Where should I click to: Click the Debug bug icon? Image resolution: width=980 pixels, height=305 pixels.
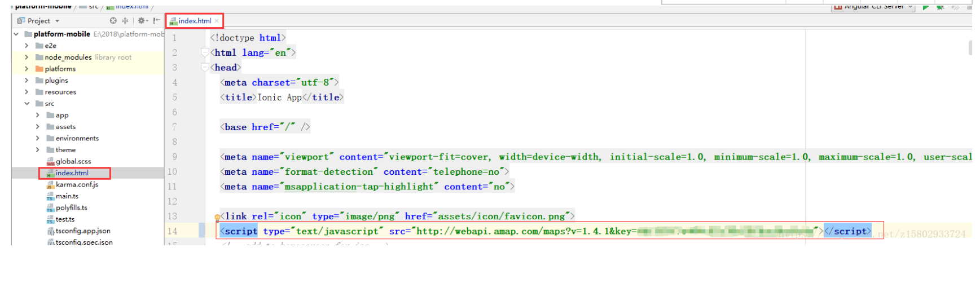940,7
